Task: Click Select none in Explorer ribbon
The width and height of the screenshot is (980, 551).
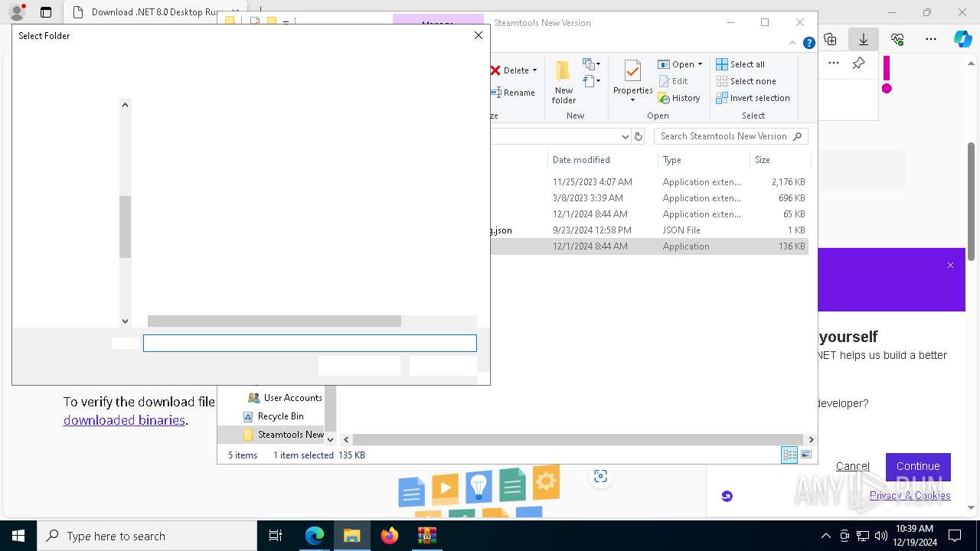Action: tap(746, 81)
